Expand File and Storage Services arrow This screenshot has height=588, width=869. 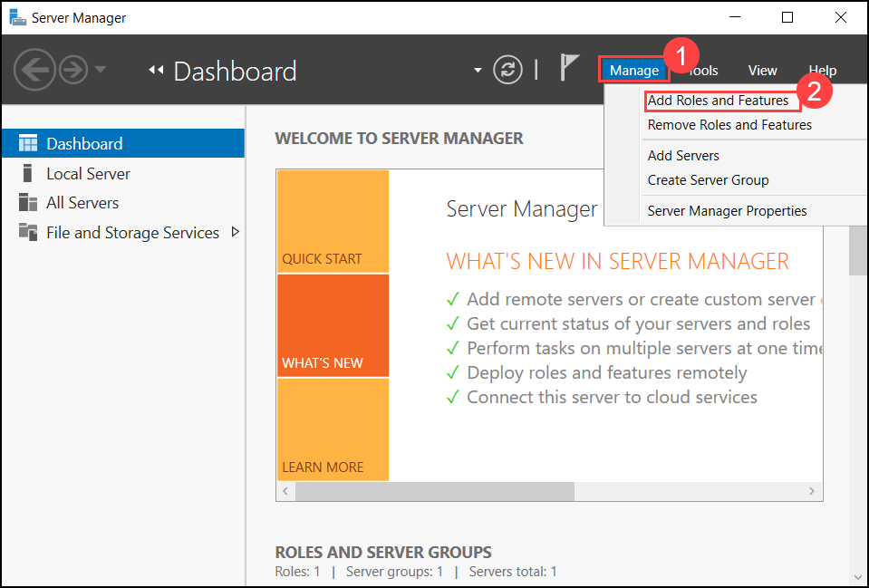coord(236,232)
